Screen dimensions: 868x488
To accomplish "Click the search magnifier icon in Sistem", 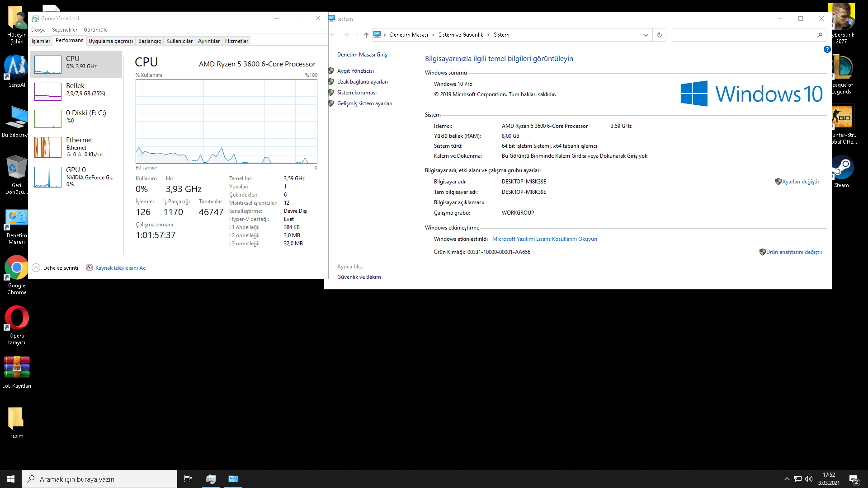I will [820, 35].
